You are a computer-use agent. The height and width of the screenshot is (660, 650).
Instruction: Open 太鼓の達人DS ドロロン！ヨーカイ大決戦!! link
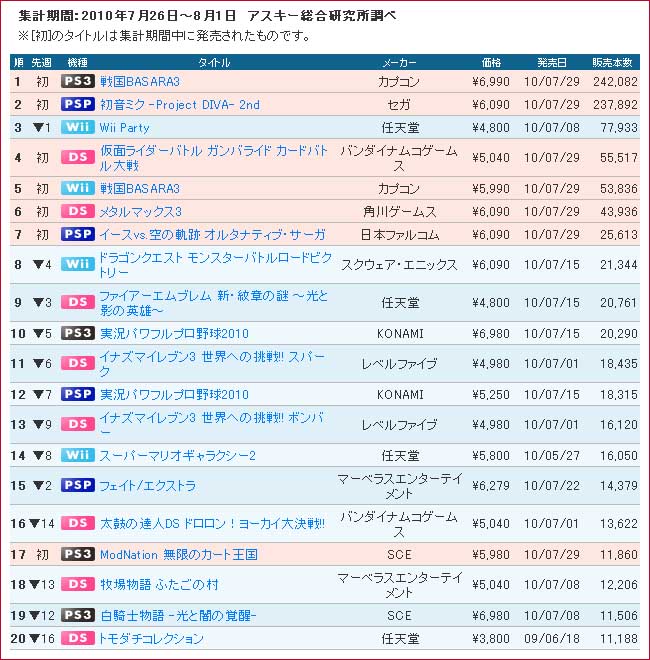(x=212, y=524)
